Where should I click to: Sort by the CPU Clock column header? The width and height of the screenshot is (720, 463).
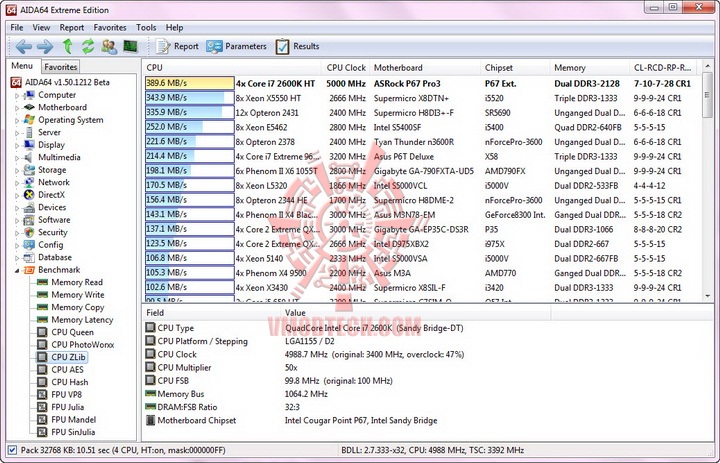tap(346, 68)
